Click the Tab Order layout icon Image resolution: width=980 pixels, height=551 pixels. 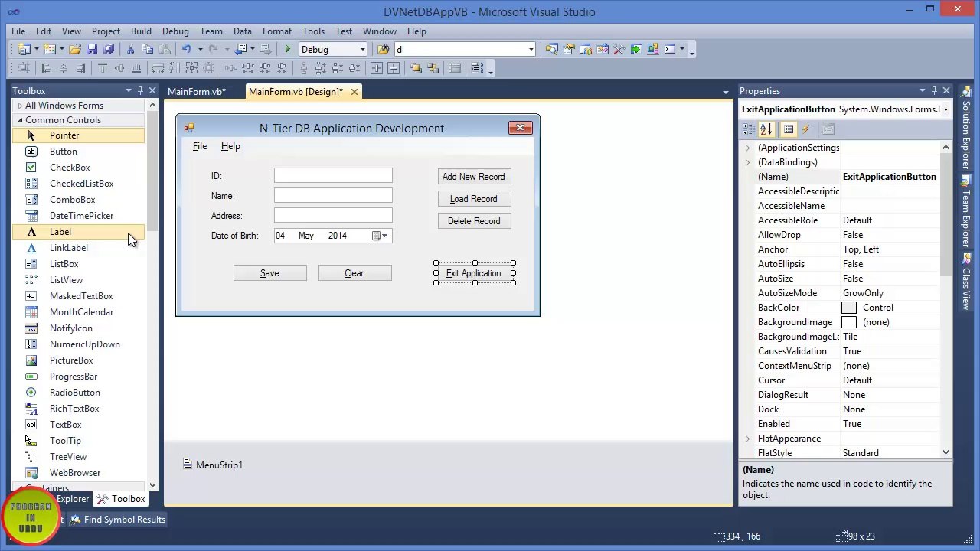477,69
